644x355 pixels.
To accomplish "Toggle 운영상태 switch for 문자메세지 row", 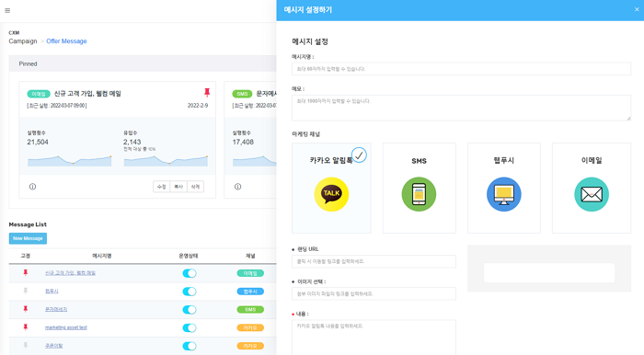I will 190,309.
